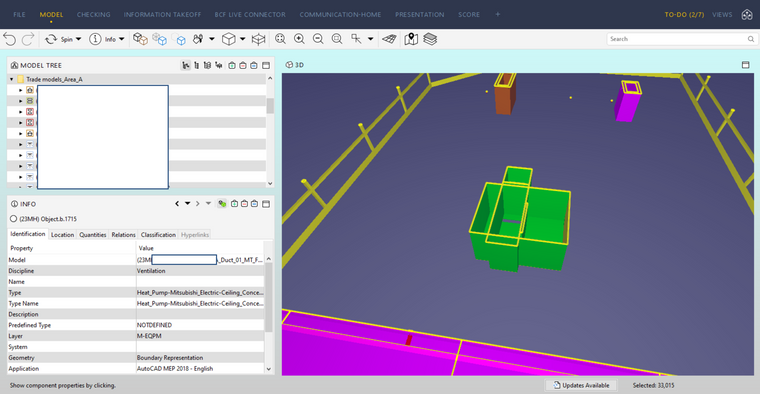Open the INFORMATION TAKEOFF tab

162,15
